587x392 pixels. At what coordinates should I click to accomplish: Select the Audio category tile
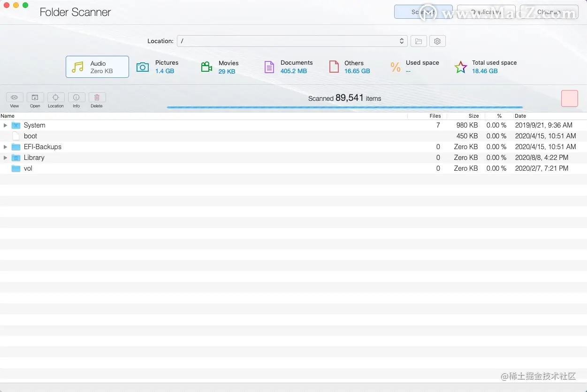(x=97, y=67)
